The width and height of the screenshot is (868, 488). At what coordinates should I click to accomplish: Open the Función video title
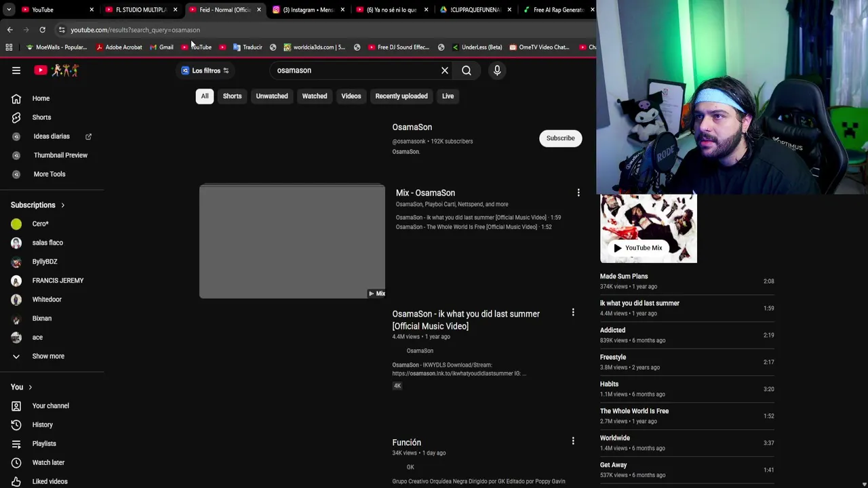pyautogui.click(x=407, y=443)
